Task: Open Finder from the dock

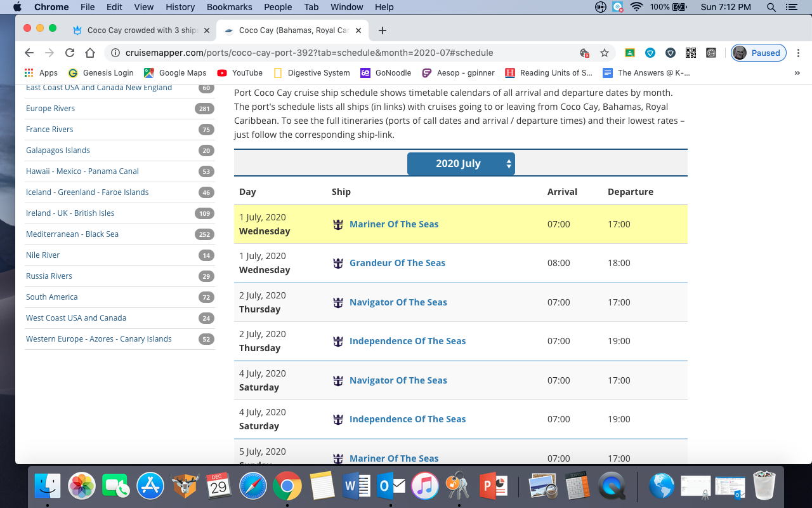Action: pyautogui.click(x=47, y=487)
